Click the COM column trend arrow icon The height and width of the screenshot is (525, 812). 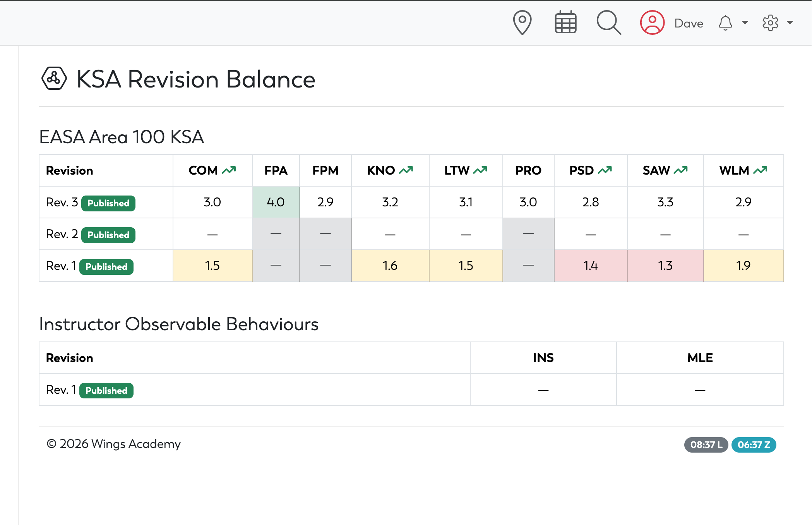(229, 170)
